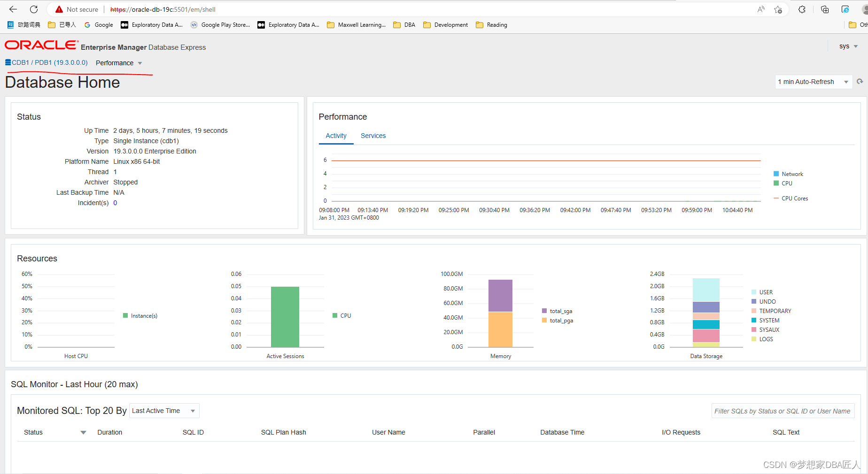Toggle the total_sga legend item
This screenshot has width=868, height=474.
(557, 311)
